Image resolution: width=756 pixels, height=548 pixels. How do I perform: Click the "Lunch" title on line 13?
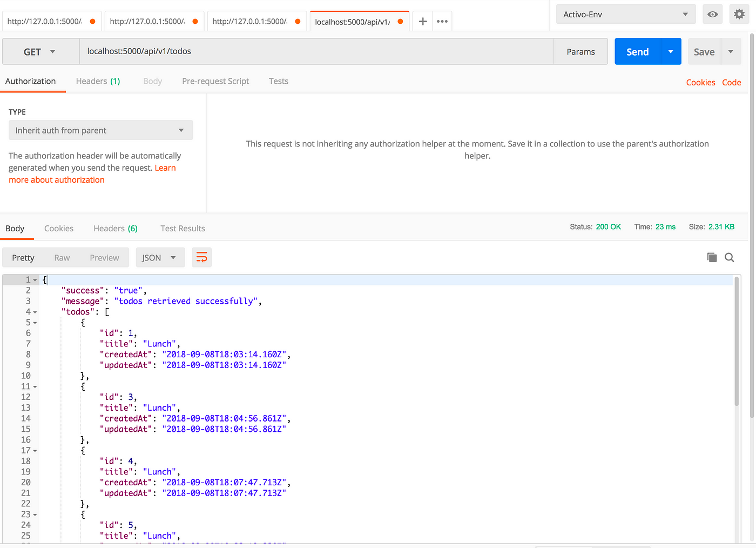159,408
